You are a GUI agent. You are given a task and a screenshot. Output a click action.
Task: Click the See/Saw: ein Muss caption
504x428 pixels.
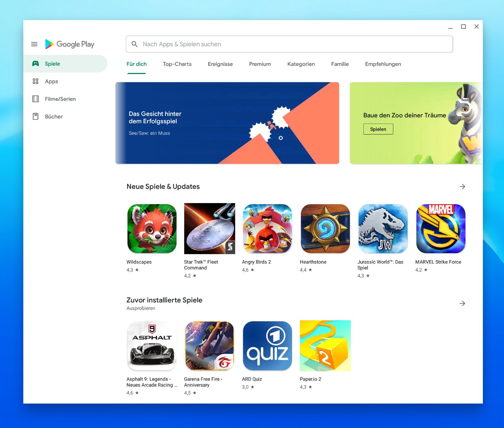[x=149, y=133]
